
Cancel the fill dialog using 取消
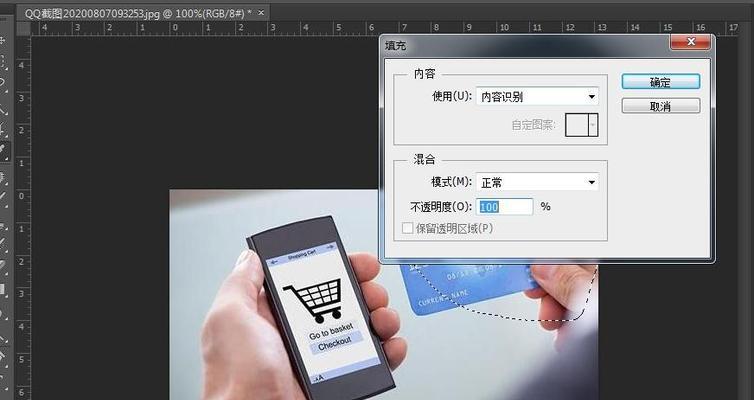[660, 106]
